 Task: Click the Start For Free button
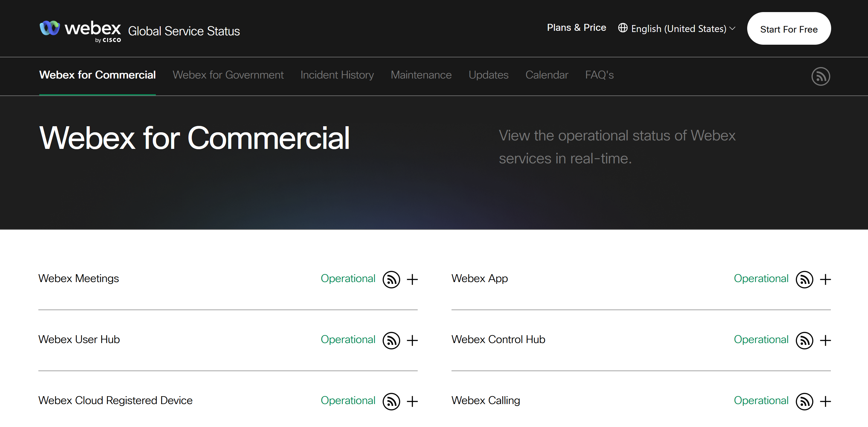tap(789, 28)
